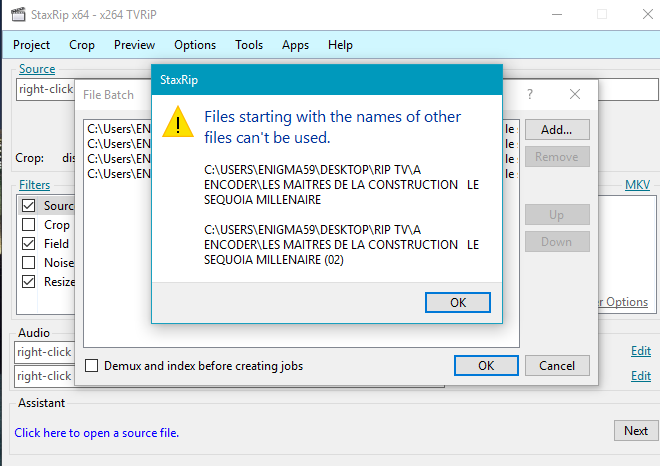Click the path ending SEQUOIA MILLENAIRE (02)
Viewport: 660px width, 466px height.
(341, 245)
